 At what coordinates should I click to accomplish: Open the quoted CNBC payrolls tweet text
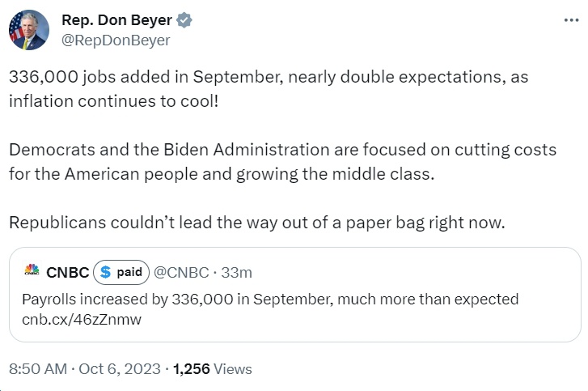point(270,300)
